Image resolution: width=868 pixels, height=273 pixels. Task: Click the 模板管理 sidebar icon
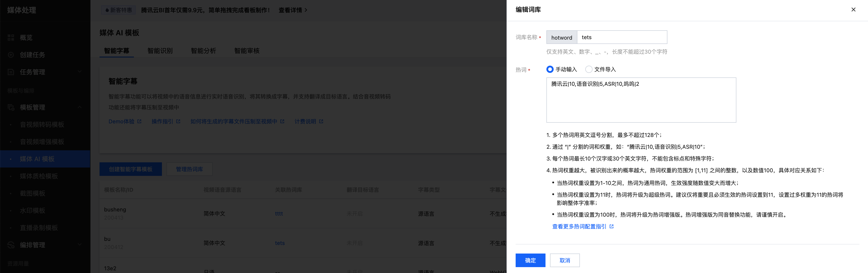[11, 107]
